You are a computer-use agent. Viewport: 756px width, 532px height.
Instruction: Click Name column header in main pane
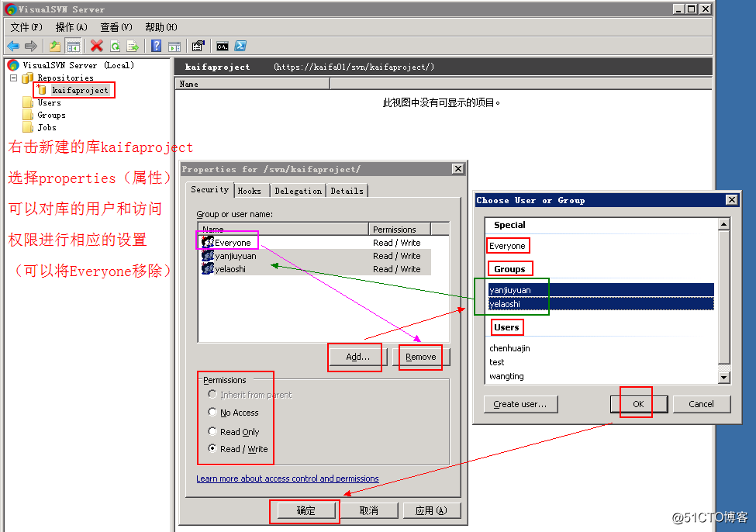252,84
